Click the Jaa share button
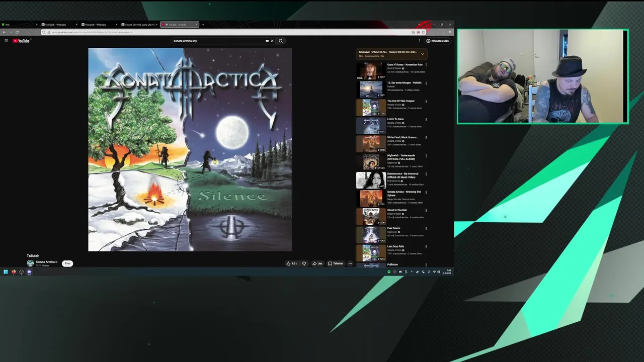Viewport: 644px width, 362px height. click(317, 263)
